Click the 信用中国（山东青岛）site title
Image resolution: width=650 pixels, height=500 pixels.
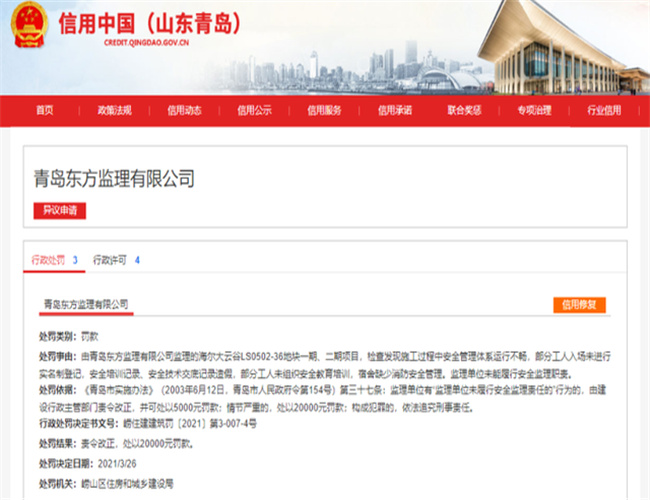pos(150,23)
